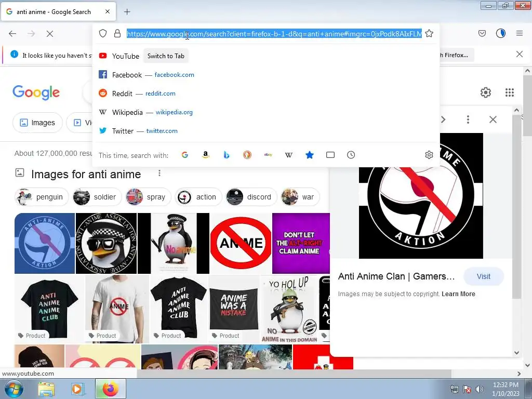Viewport: 532px width, 399px height.
Task: Click the tracking protection shield icon
Action: point(103,33)
